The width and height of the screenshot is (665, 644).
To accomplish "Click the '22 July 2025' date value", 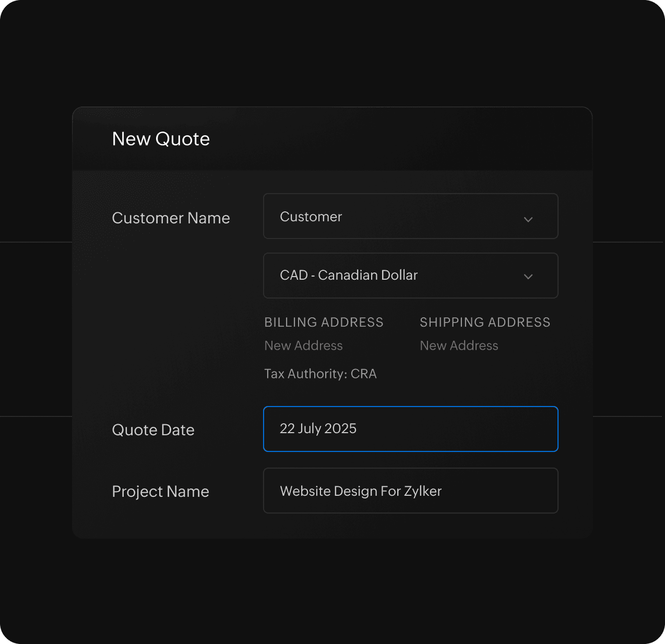I will tap(318, 428).
